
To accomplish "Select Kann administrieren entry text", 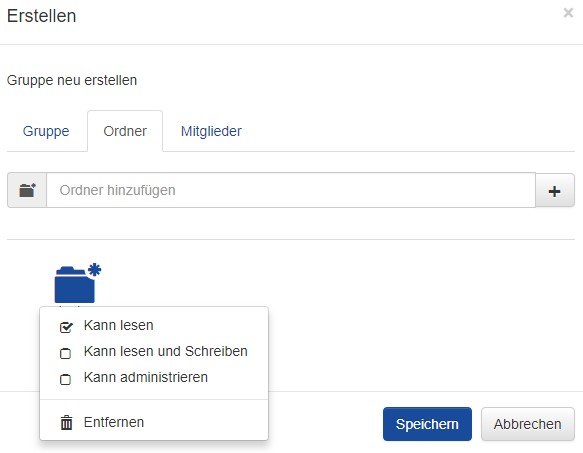I will [146, 377].
